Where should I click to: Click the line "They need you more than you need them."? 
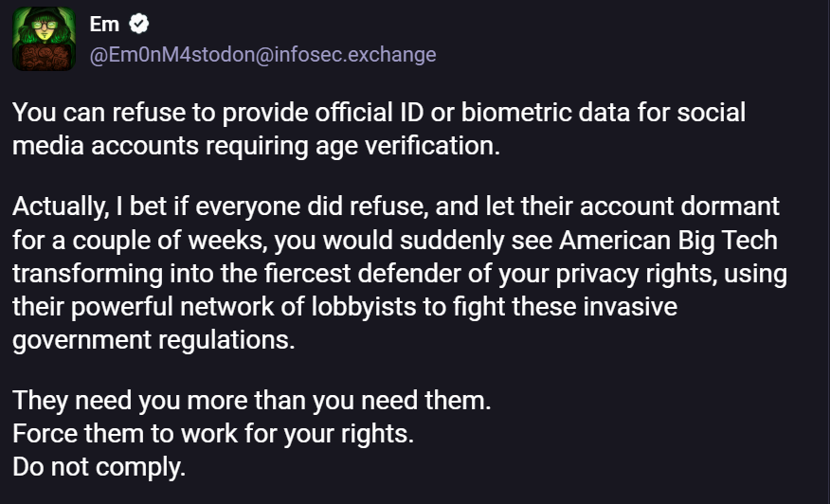pyautogui.click(x=252, y=401)
